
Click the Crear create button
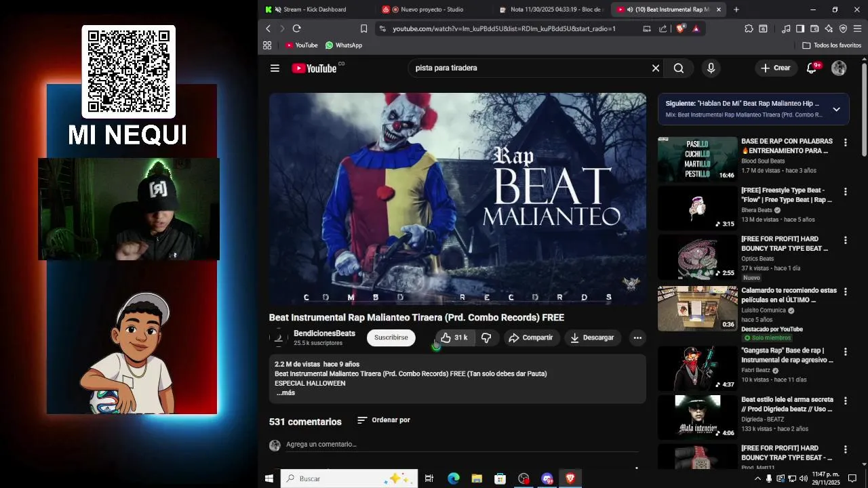coord(776,68)
